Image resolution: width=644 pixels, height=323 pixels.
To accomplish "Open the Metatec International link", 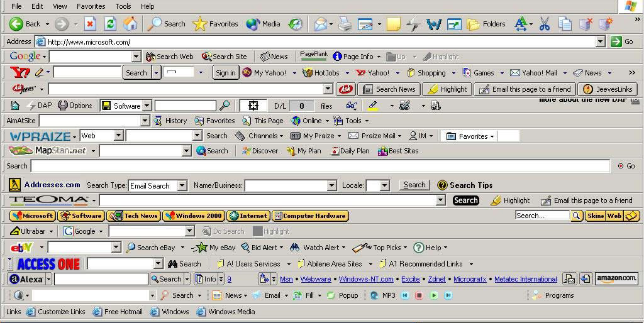I will click(x=525, y=279).
